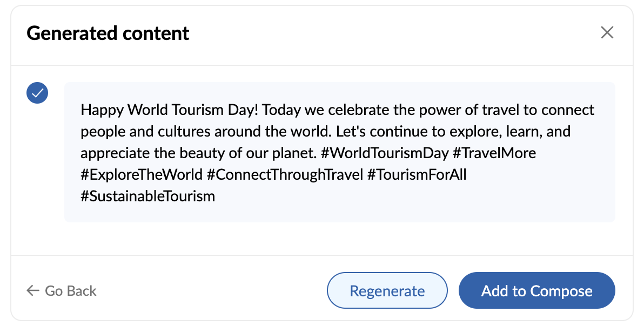Click the Generated content heading
Viewport: 644px width, 326px height.
coord(108,33)
